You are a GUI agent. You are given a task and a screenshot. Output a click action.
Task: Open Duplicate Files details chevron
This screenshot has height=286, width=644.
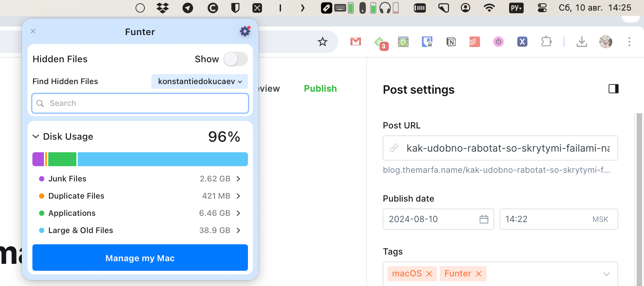[238, 196]
